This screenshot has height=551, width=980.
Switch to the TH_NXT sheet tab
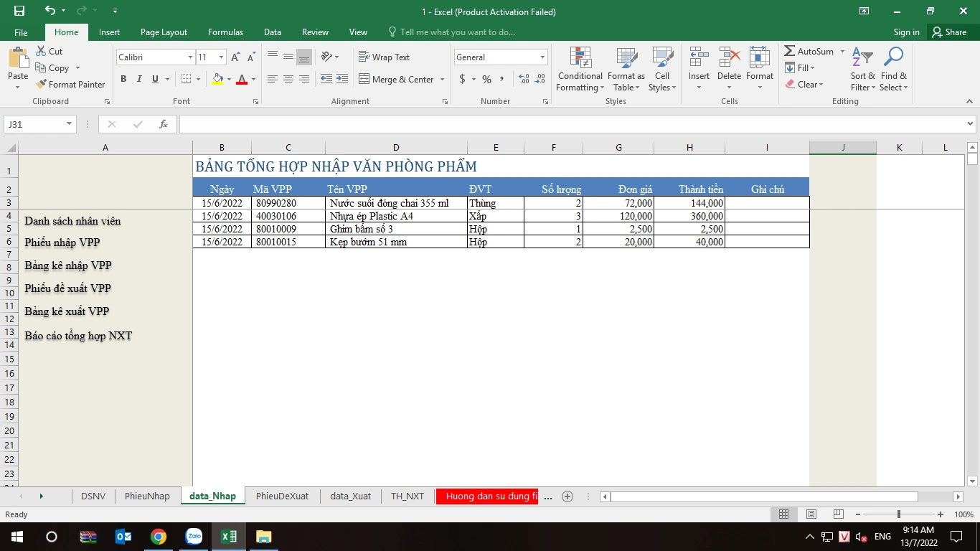[407, 496]
